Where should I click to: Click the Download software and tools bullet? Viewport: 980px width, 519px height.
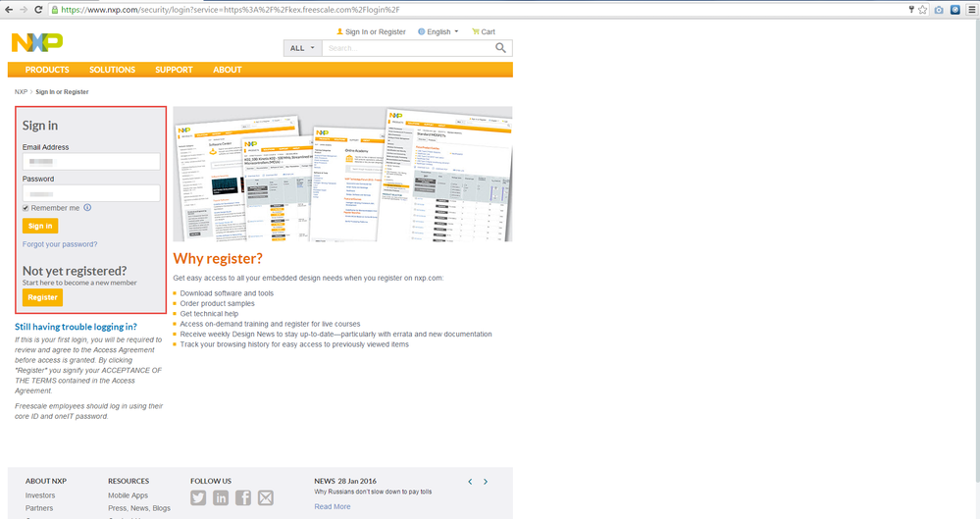227,293
